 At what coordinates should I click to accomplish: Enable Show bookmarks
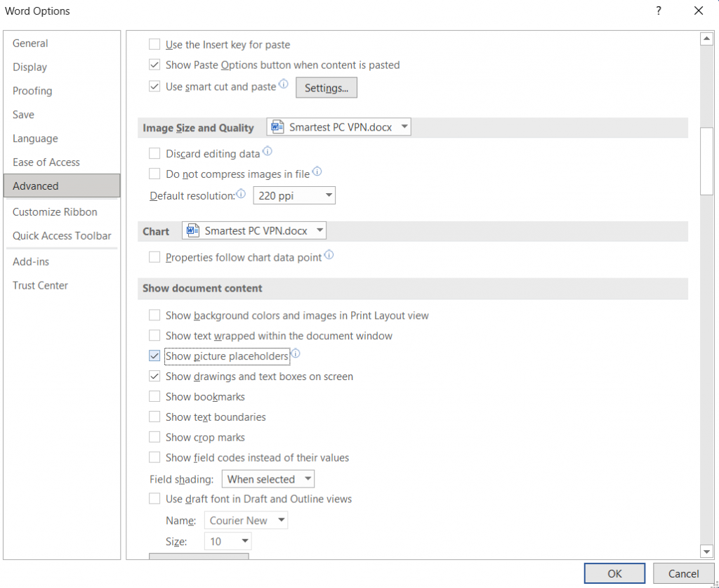[x=154, y=396]
